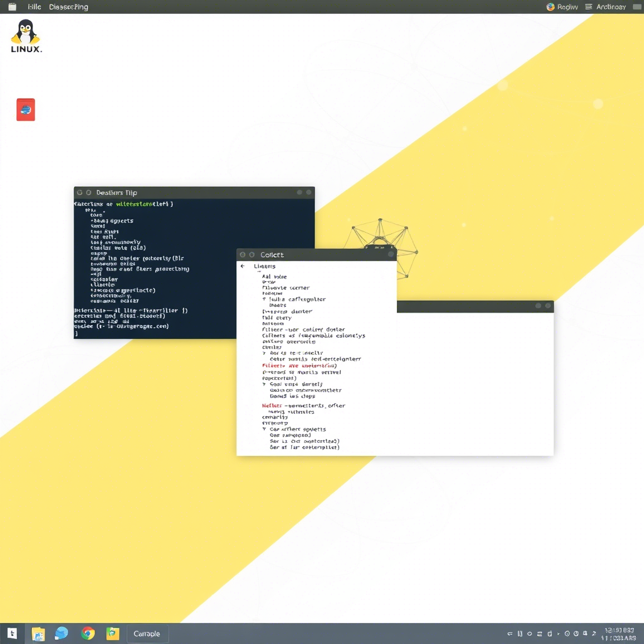Select the first red highlighted row in Collect window
The image size is (644, 644).
[299, 365]
